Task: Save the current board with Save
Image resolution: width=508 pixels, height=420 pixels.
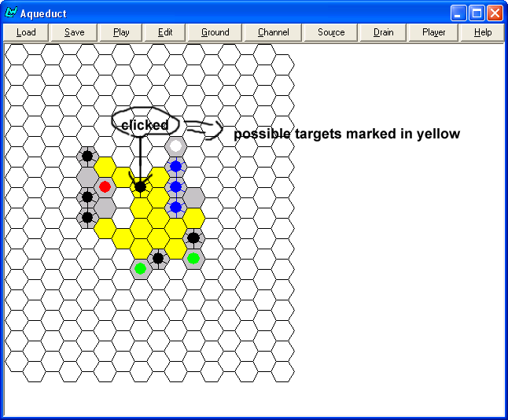Action: (75, 32)
